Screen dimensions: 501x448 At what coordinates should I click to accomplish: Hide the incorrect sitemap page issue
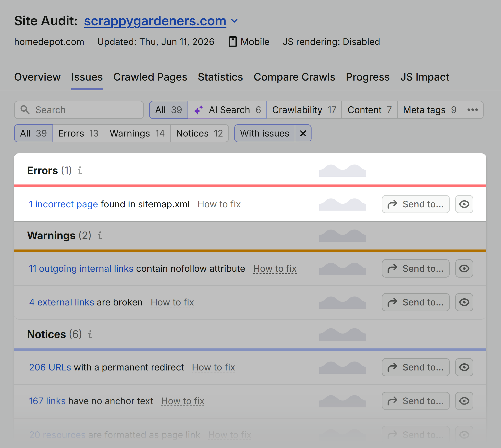pos(464,204)
